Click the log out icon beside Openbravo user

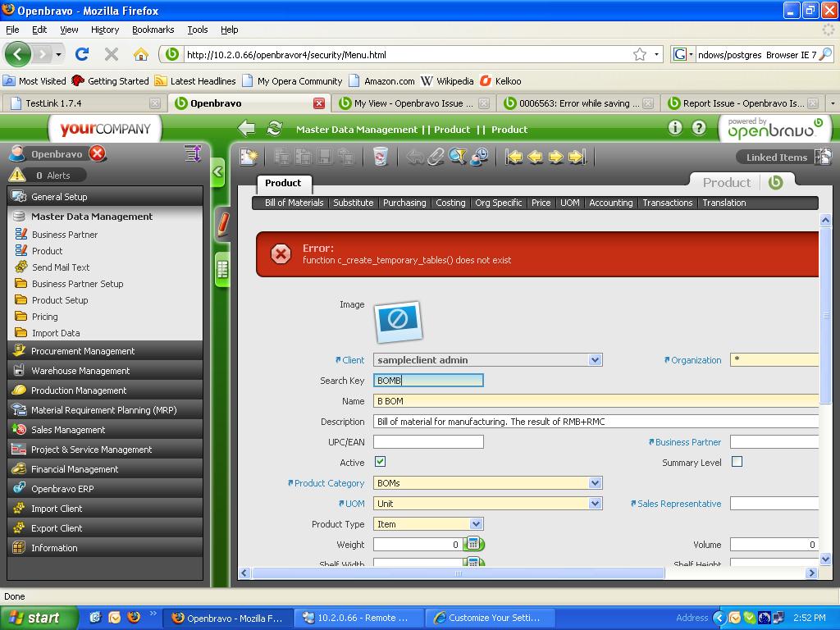98,154
